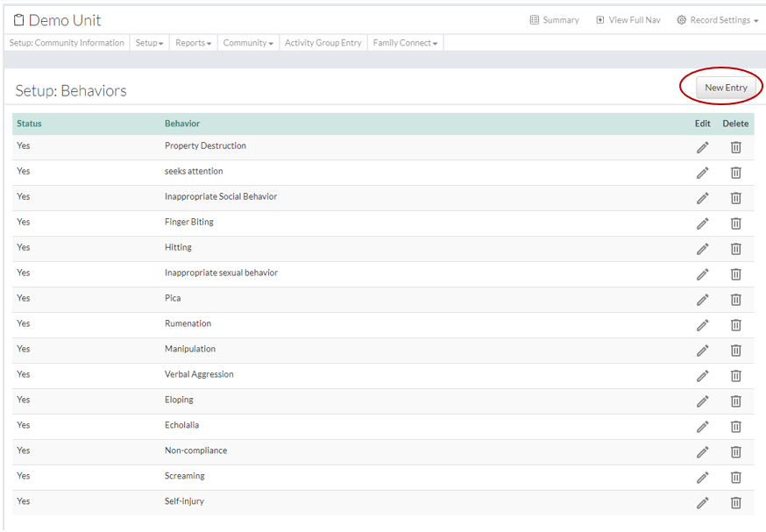
Task: Click the New Entry button
Action: point(726,88)
